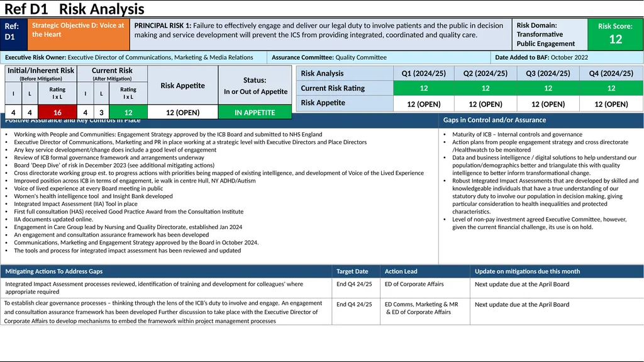Click the 'Integrated Impact Assessment (IIA) Tool in place' bullet
Screen dimensions: 644x362
75,204
